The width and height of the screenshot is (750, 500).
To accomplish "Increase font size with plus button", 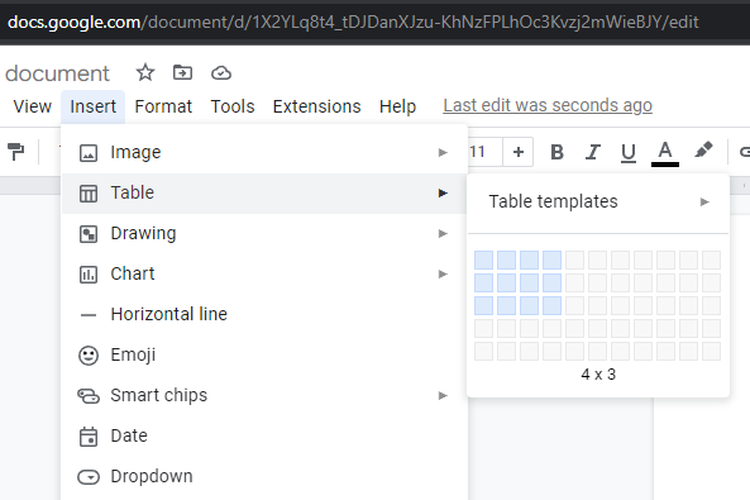I will pos(518,152).
